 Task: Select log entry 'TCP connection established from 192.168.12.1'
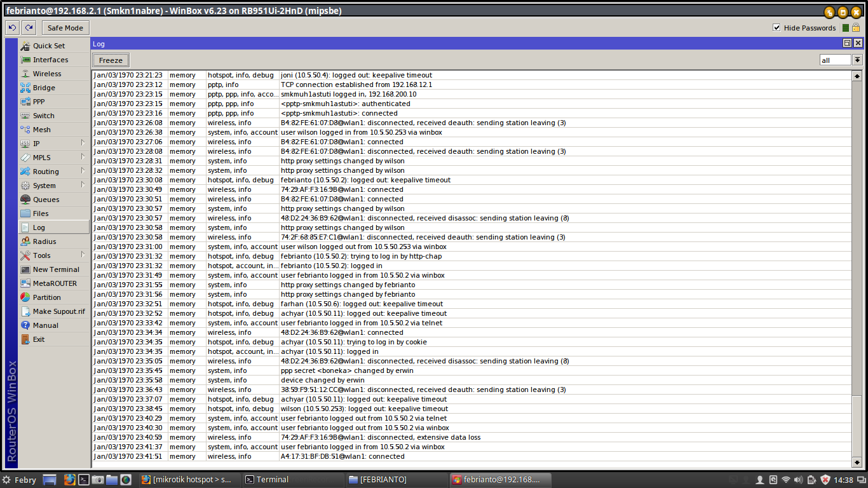coord(471,85)
